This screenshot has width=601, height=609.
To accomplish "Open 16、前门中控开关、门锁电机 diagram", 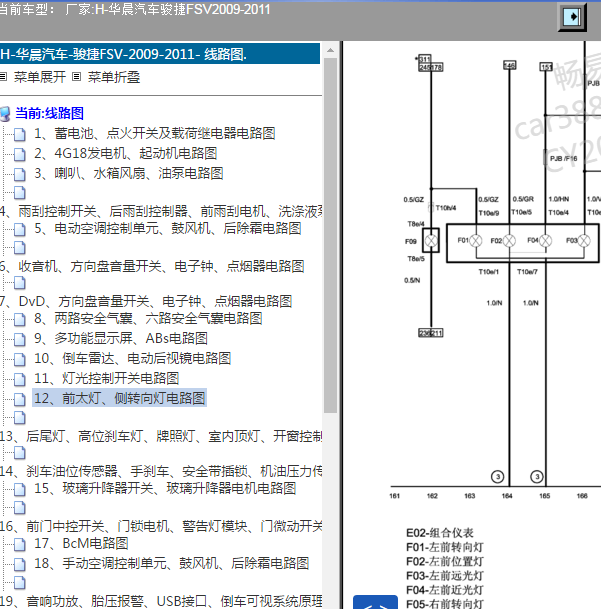I will [161, 527].
